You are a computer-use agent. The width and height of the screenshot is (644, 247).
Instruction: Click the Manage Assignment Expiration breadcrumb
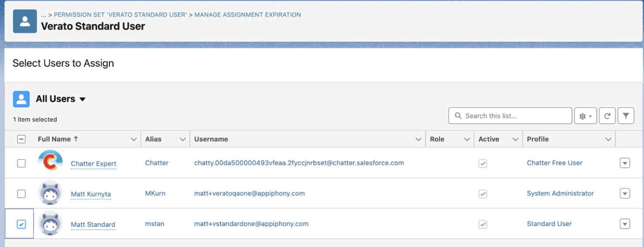pos(248,15)
